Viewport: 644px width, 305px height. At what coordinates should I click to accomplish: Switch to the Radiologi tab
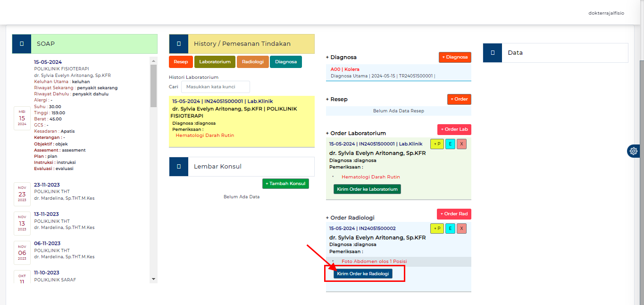coord(253,61)
